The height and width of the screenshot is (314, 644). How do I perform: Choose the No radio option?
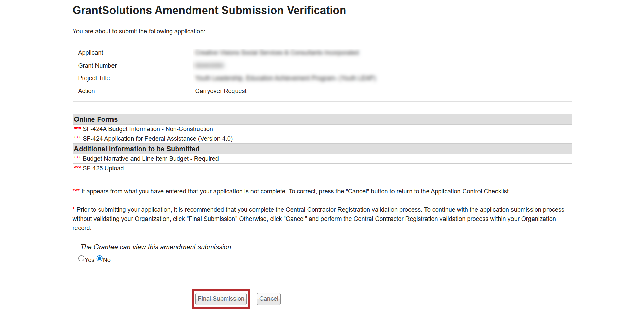(x=100, y=259)
